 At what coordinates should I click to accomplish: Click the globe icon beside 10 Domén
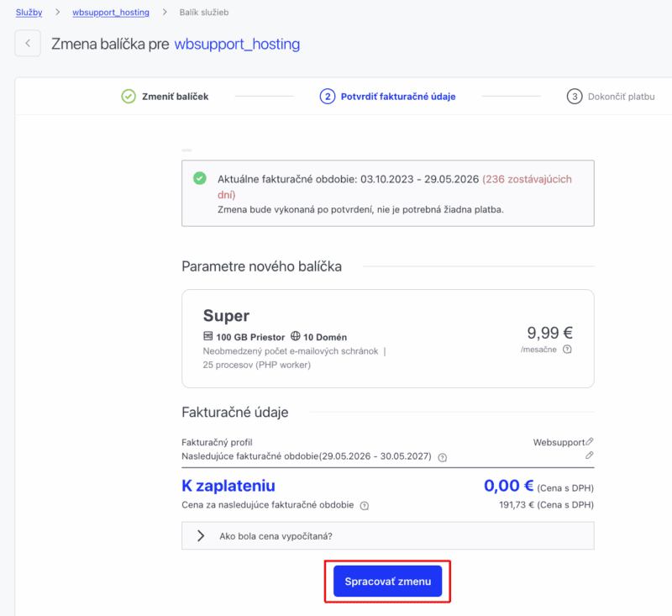296,337
